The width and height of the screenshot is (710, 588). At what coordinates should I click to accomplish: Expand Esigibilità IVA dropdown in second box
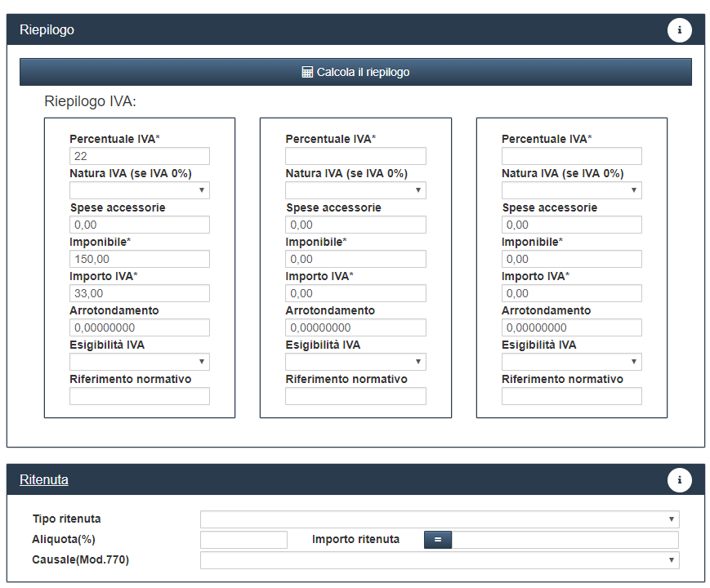coord(355,362)
